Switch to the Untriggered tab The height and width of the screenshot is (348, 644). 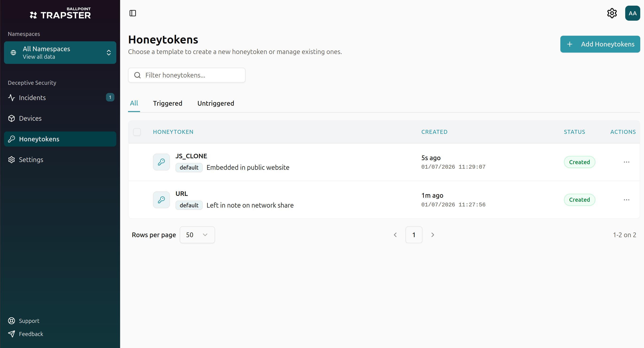[x=216, y=103]
